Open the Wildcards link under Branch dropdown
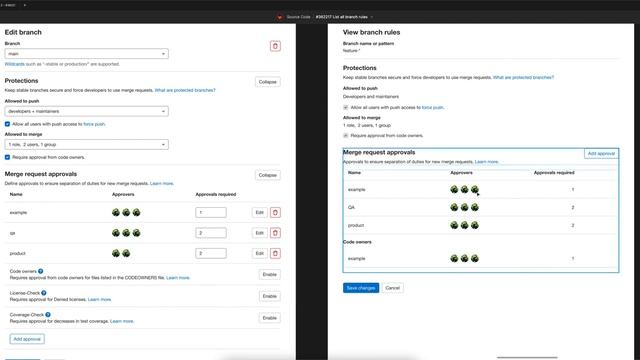This screenshot has width=640, height=360. coord(14,64)
